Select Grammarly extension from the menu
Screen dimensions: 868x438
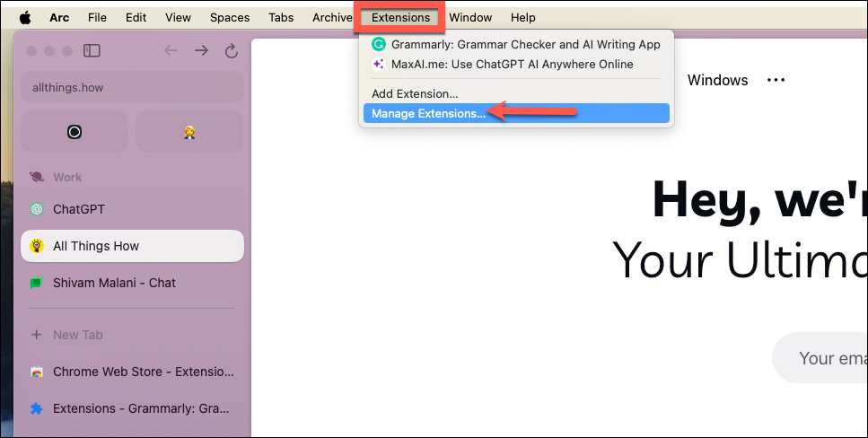click(516, 44)
